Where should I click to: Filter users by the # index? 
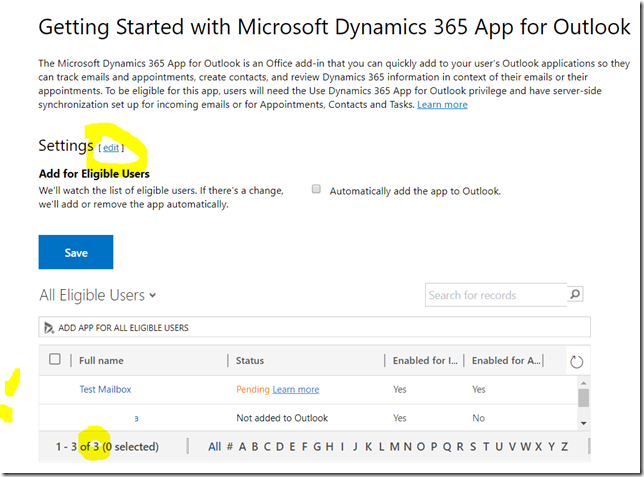click(x=230, y=447)
